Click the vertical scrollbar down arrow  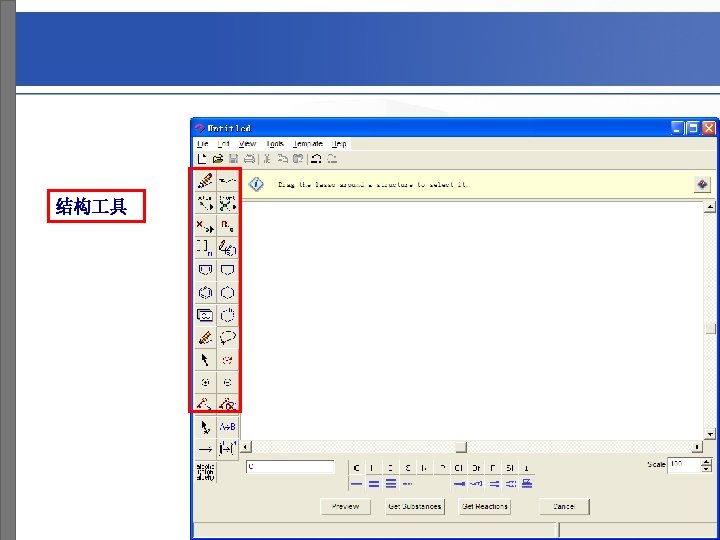coord(710,434)
